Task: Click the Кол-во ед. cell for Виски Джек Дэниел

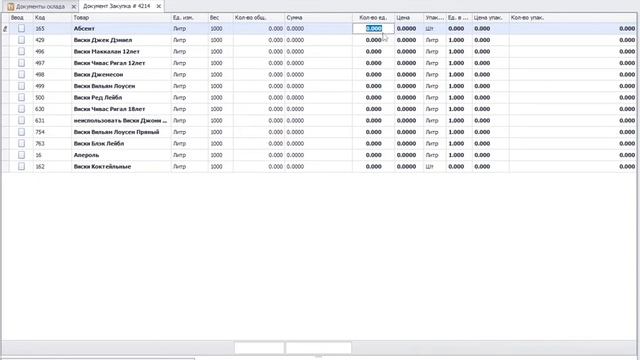Action: pos(373,40)
